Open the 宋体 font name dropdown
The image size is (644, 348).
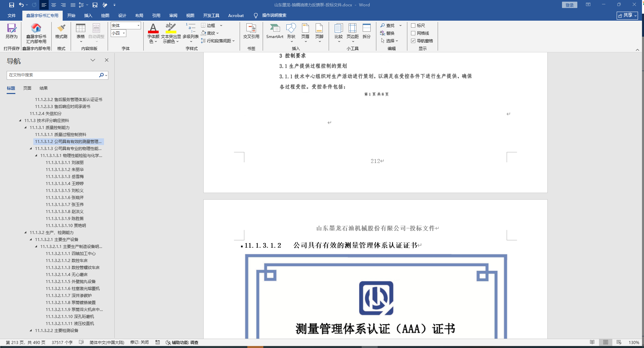tap(138, 25)
